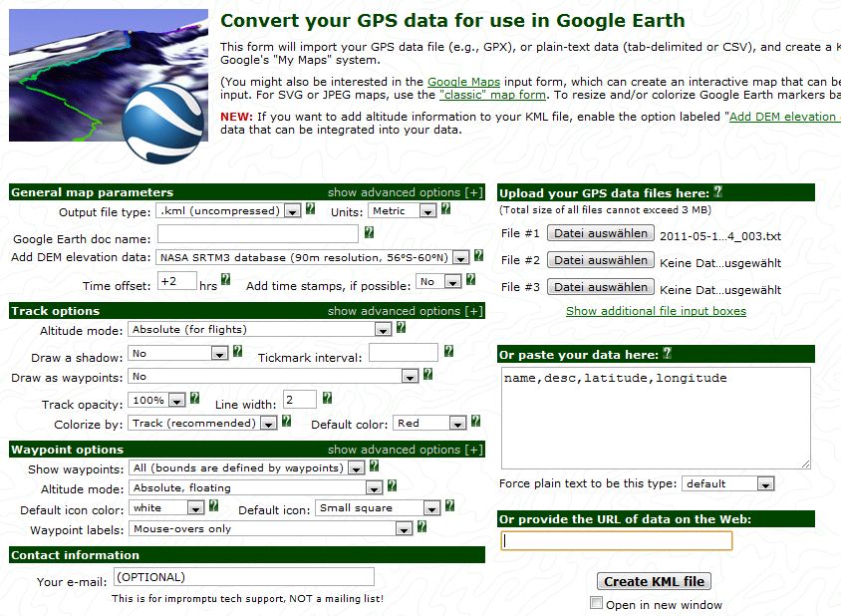Enable Open in new window checkbox
841x616 pixels.
596,603
